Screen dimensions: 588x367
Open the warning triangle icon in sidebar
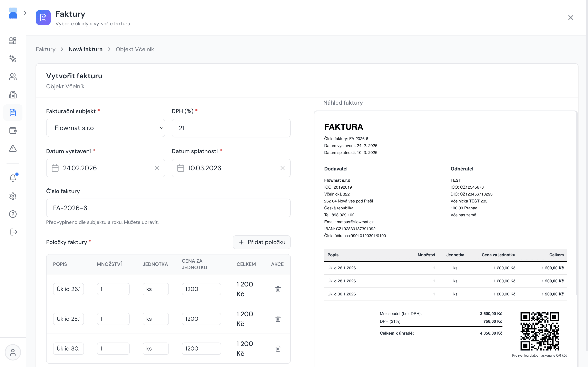(x=13, y=149)
